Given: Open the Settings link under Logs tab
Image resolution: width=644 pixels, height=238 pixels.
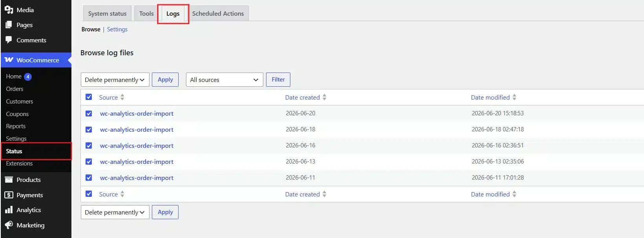Looking at the screenshot, I should pyautogui.click(x=117, y=29).
